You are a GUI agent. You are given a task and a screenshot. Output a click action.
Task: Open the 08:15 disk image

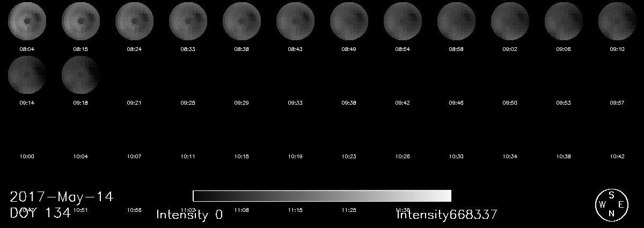(x=80, y=21)
